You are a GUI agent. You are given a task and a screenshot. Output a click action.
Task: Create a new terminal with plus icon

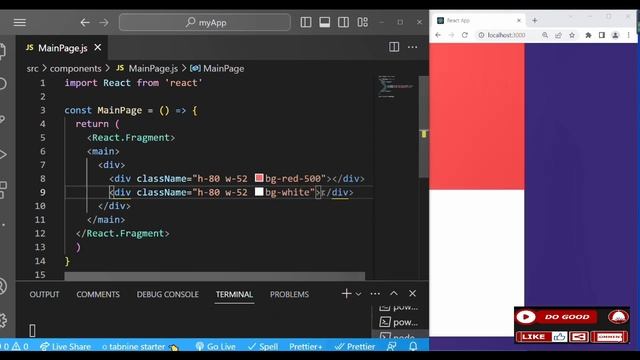coord(346,293)
